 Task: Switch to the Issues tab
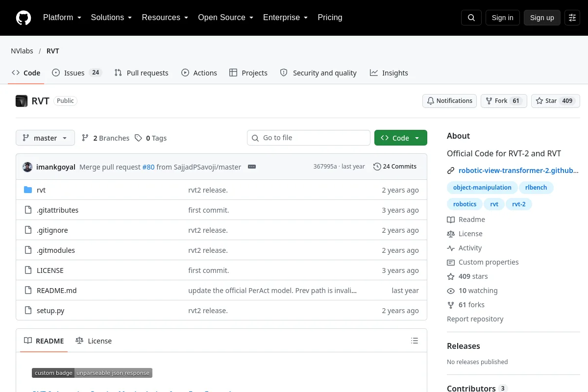(77, 73)
